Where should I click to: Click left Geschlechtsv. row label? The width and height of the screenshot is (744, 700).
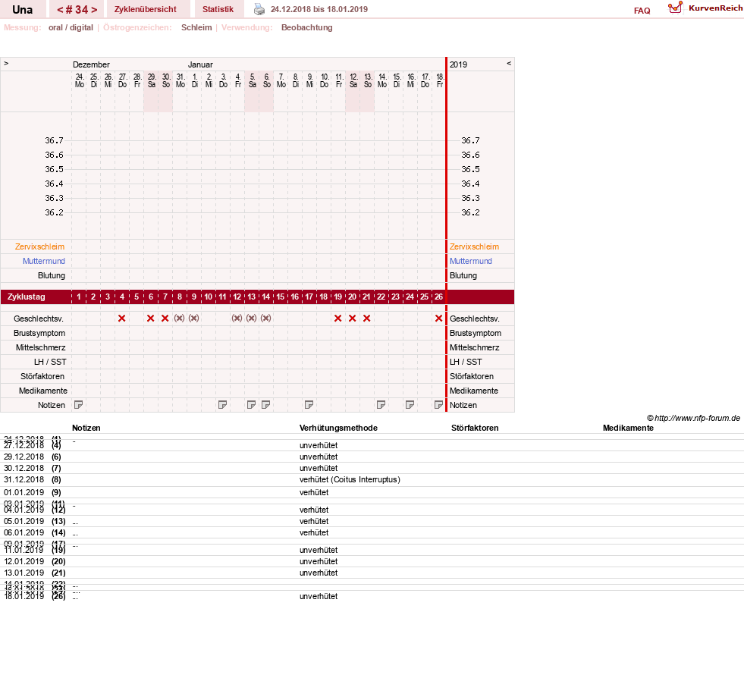pos(39,319)
